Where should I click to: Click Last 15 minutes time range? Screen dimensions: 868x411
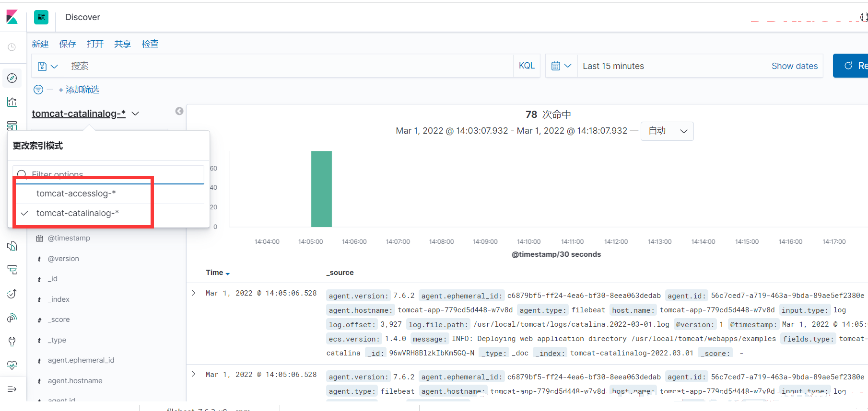click(613, 66)
